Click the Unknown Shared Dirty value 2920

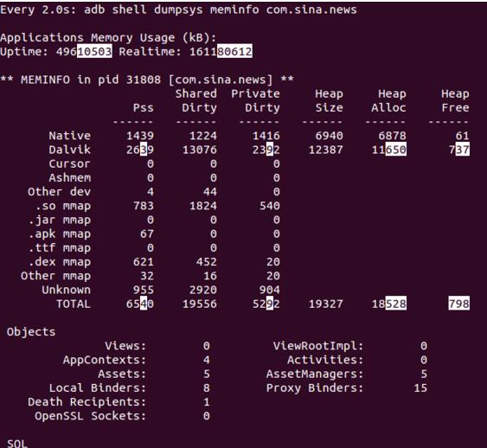pos(203,290)
